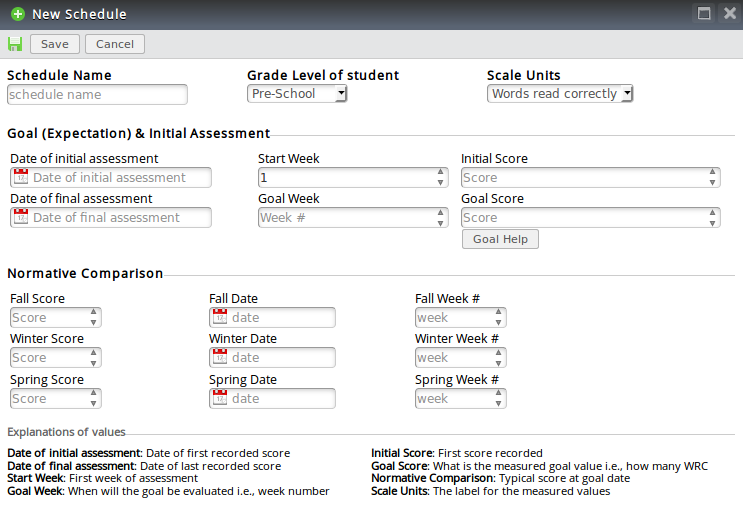Click the green plus New Schedule icon
Screen dimensions: 743x520
[18, 14]
